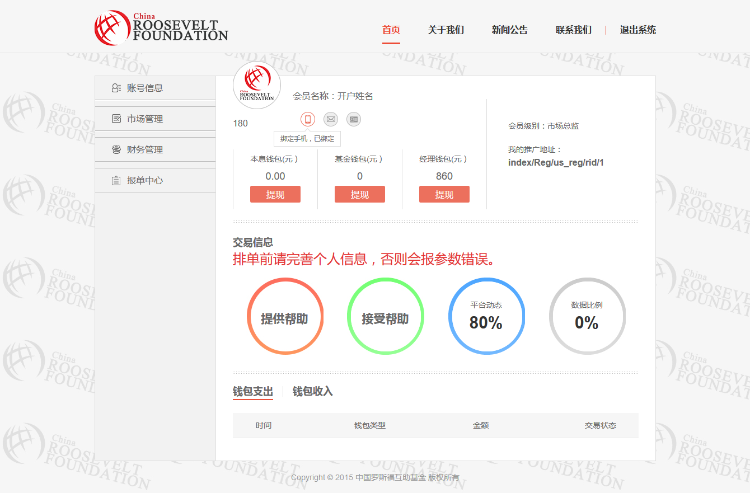
Task: Click the 860 wallet balance value
Action: click(444, 176)
